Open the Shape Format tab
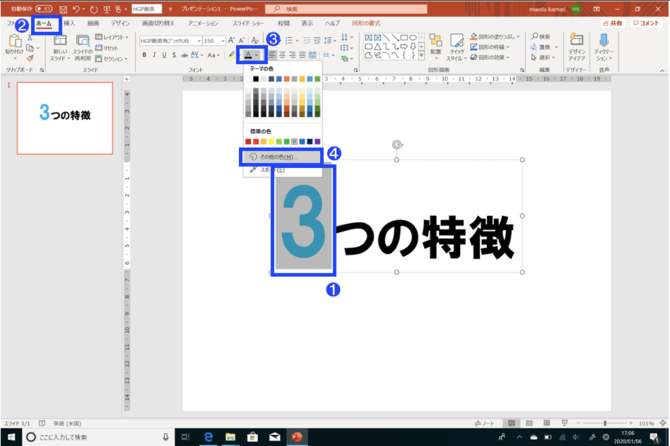This screenshot has height=446, width=670. coord(366,23)
